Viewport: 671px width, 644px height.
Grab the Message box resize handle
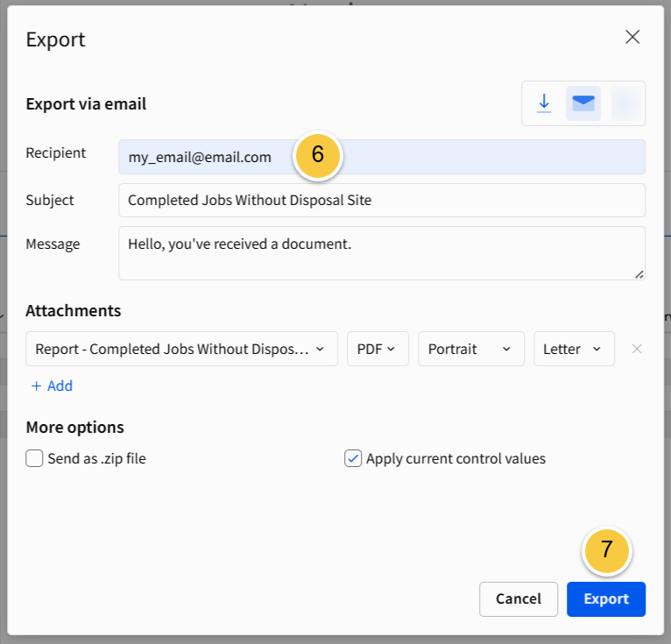(639, 275)
